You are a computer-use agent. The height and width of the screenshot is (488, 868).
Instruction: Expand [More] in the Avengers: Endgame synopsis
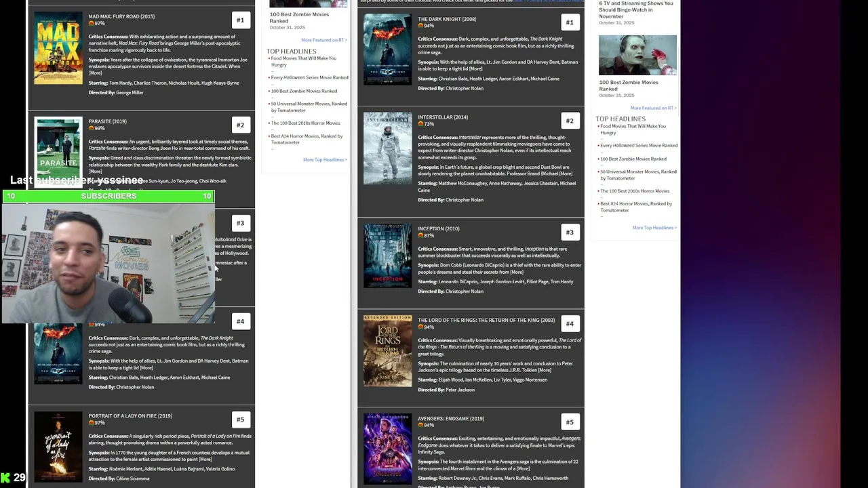[x=522, y=468]
